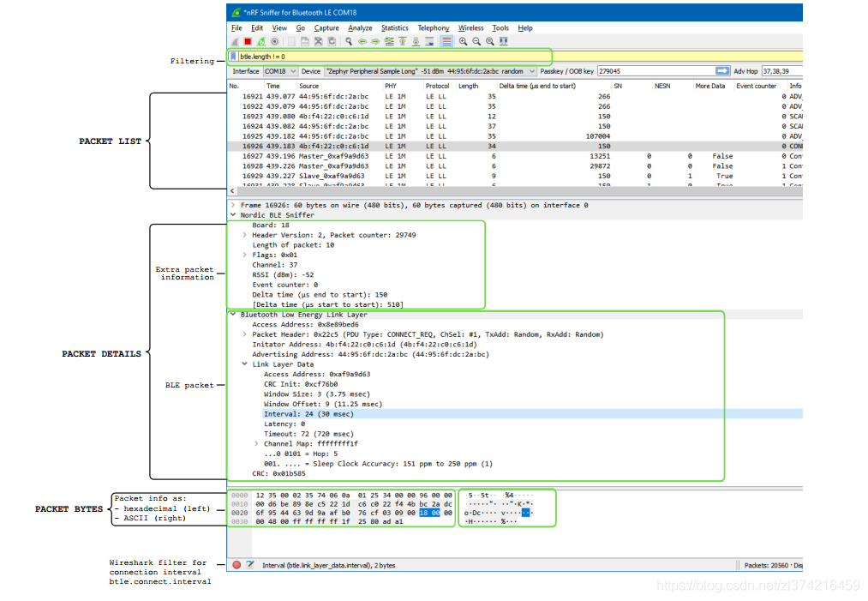Select packet 16921 in the list
868x601 pixels.
click(515, 96)
